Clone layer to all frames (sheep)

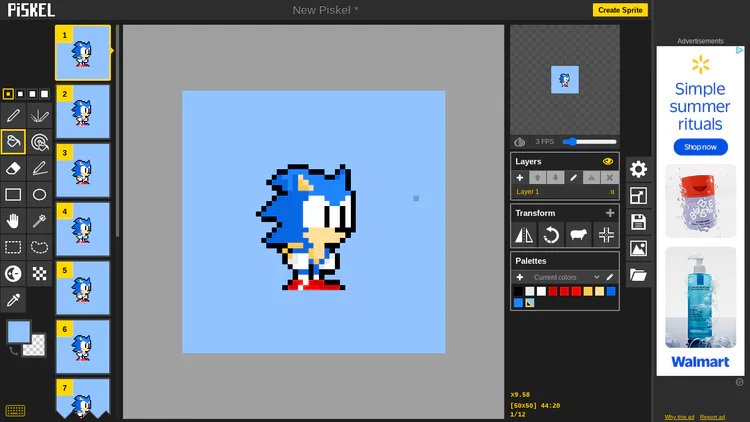(x=578, y=235)
